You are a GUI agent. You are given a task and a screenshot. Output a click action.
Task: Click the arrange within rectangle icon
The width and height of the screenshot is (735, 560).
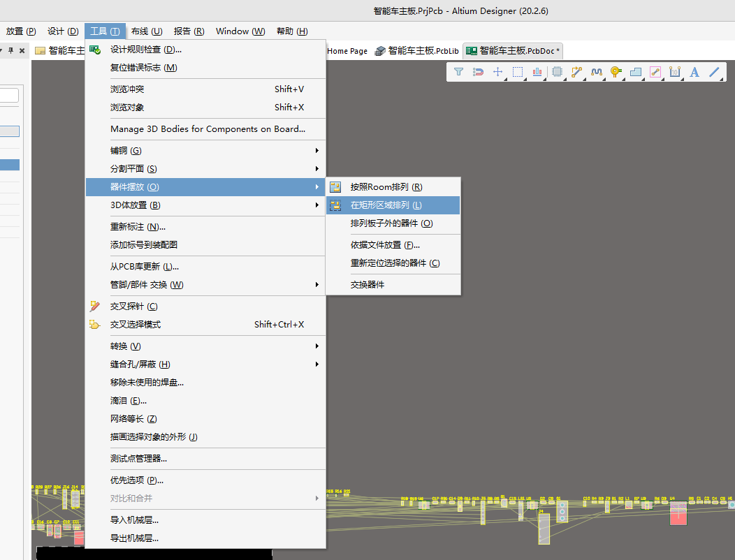[335, 205]
